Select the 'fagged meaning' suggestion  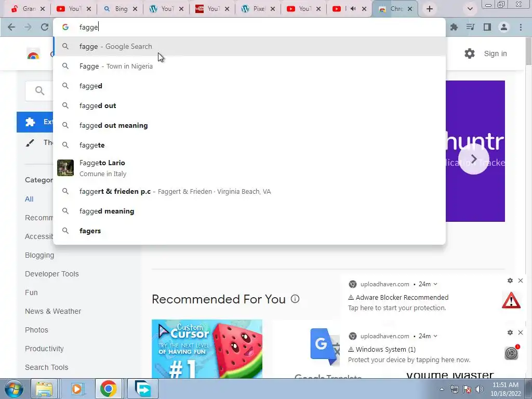tap(249, 211)
